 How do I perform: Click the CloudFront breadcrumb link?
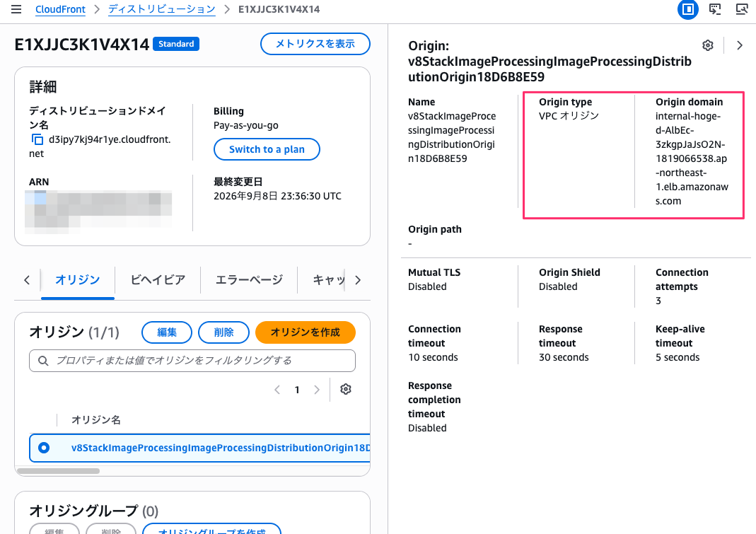(60, 9)
